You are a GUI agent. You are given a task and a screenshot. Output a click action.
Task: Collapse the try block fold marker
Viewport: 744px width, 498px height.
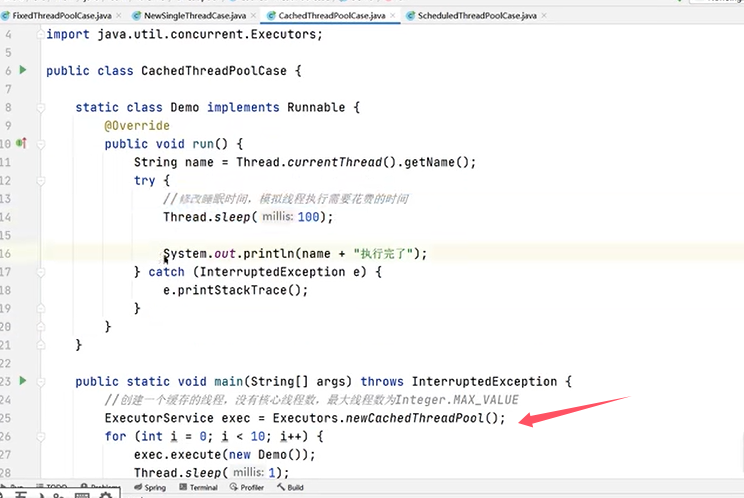point(41,181)
